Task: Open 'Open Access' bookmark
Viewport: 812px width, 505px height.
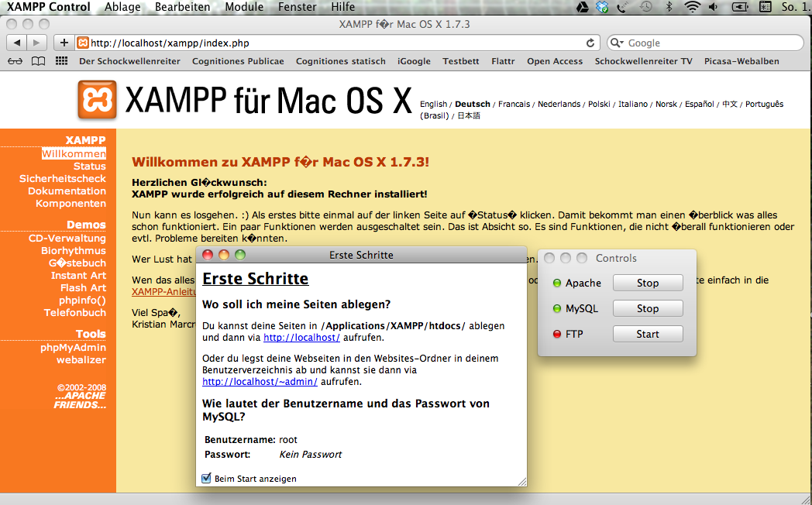Action: (x=555, y=61)
